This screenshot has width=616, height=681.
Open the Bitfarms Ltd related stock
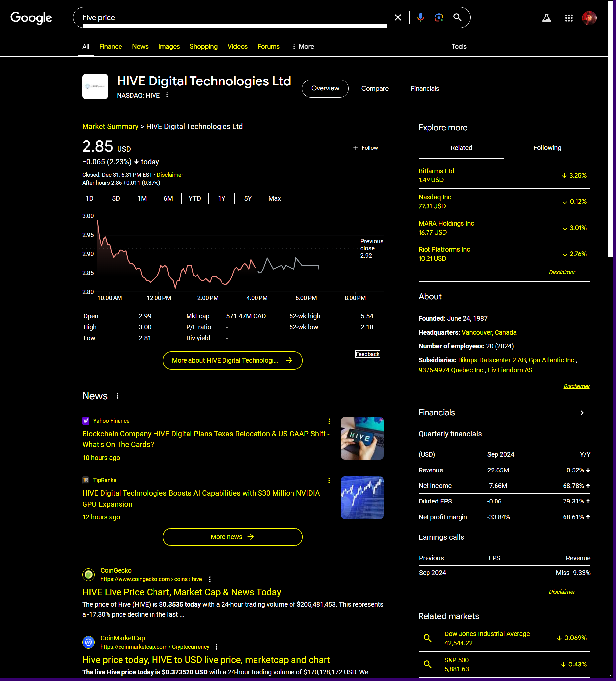tap(504, 175)
